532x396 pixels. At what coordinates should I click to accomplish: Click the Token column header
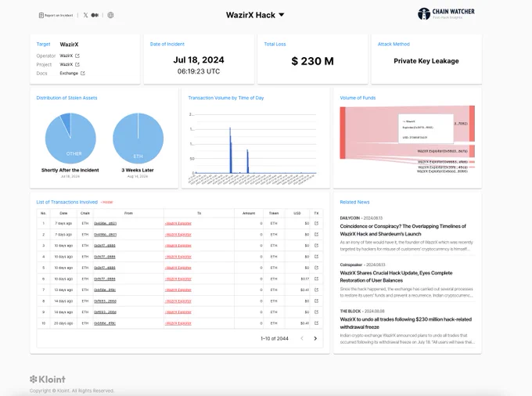coord(274,213)
